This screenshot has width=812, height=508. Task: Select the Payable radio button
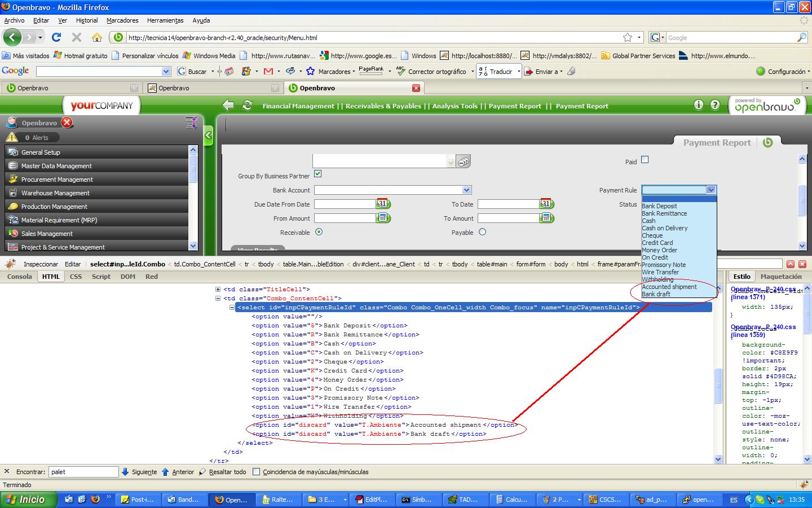click(482, 232)
